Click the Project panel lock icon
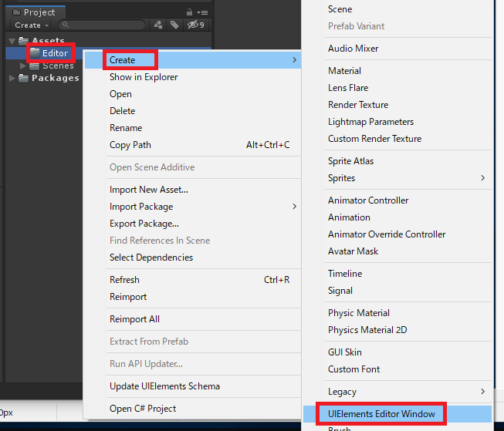The width and height of the screenshot is (504, 431). [x=189, y=12]
